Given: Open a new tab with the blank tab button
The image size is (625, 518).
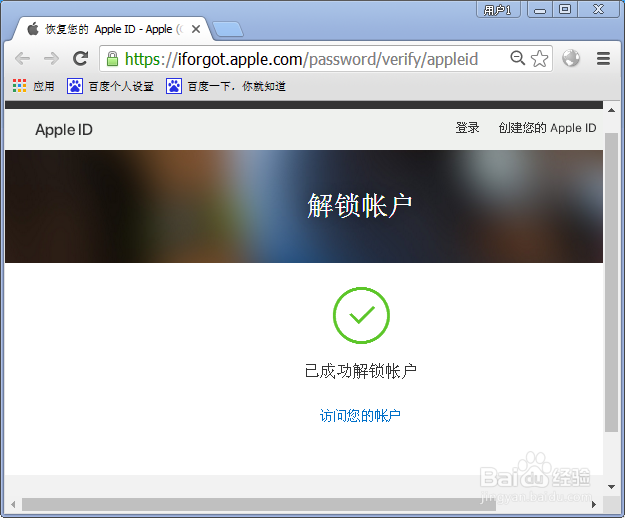Looking at the screenshot, I should [x=228, y=29].
